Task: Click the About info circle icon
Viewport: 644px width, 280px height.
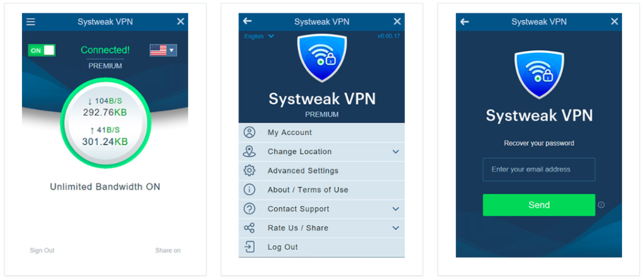Action: [x=249, y=190]
